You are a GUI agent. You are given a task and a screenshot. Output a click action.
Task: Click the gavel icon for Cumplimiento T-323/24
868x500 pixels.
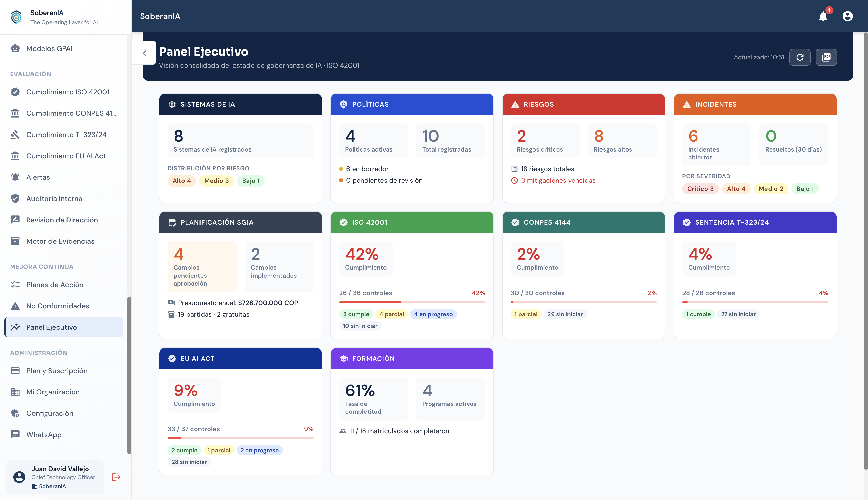click(x=15, y=134)
